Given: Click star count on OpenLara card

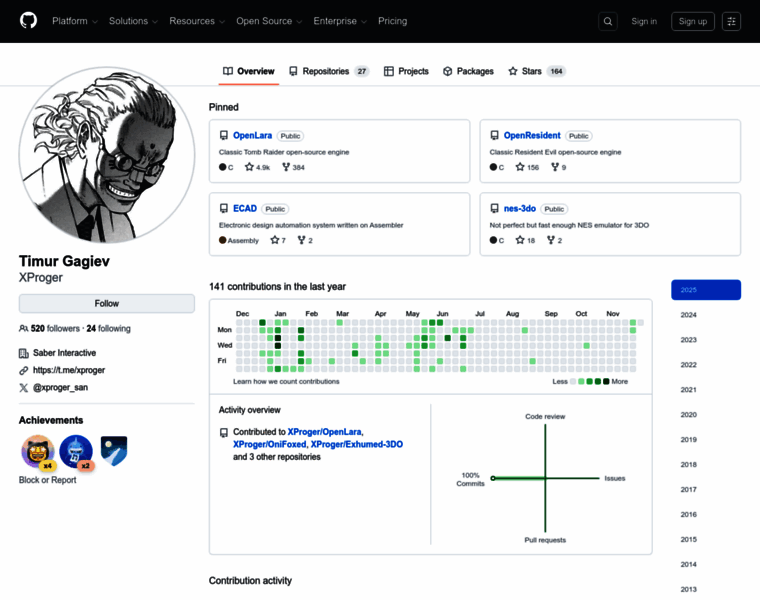Looking at the screenshot, I should point(257,167).
